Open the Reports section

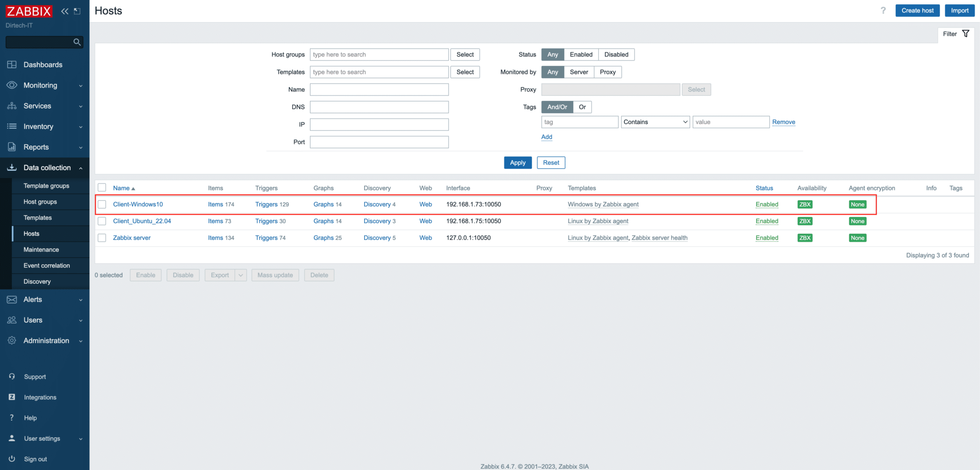coord(35,147)
